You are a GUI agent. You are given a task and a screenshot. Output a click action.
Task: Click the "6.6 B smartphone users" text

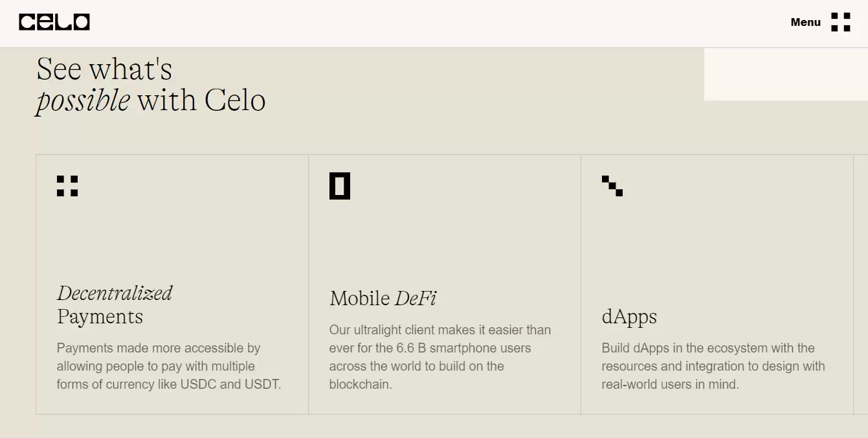[463, 348]
